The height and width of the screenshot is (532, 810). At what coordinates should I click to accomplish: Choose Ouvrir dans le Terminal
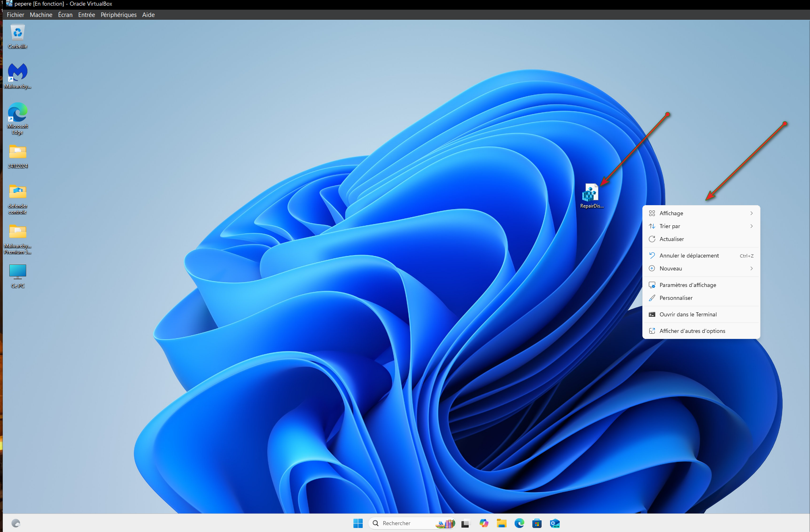pos(701,314)
